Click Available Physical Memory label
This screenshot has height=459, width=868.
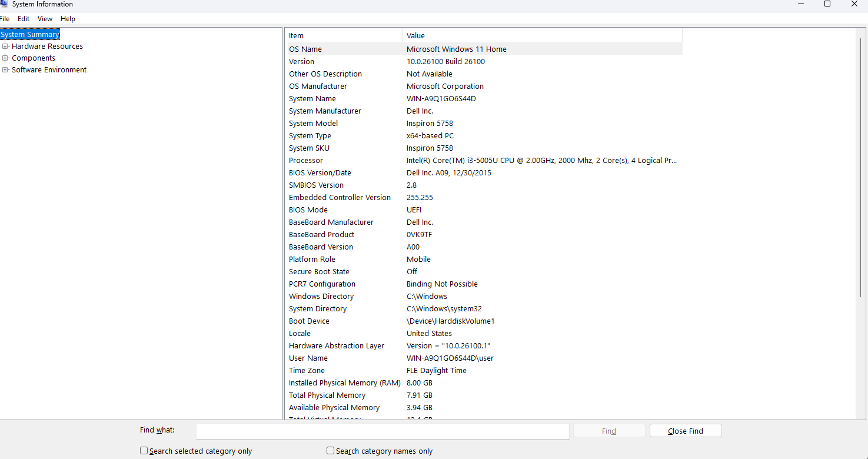tap(334, 408)
